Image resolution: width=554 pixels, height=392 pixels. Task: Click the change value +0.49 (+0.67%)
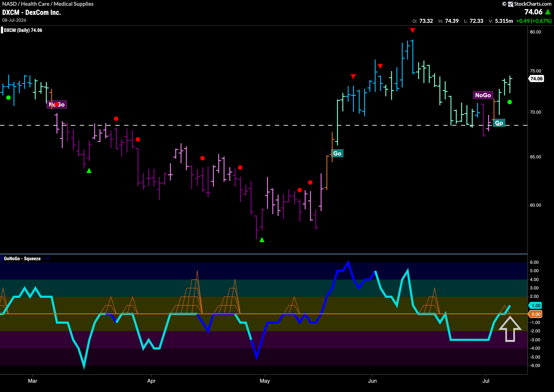(x=534, y=21)
